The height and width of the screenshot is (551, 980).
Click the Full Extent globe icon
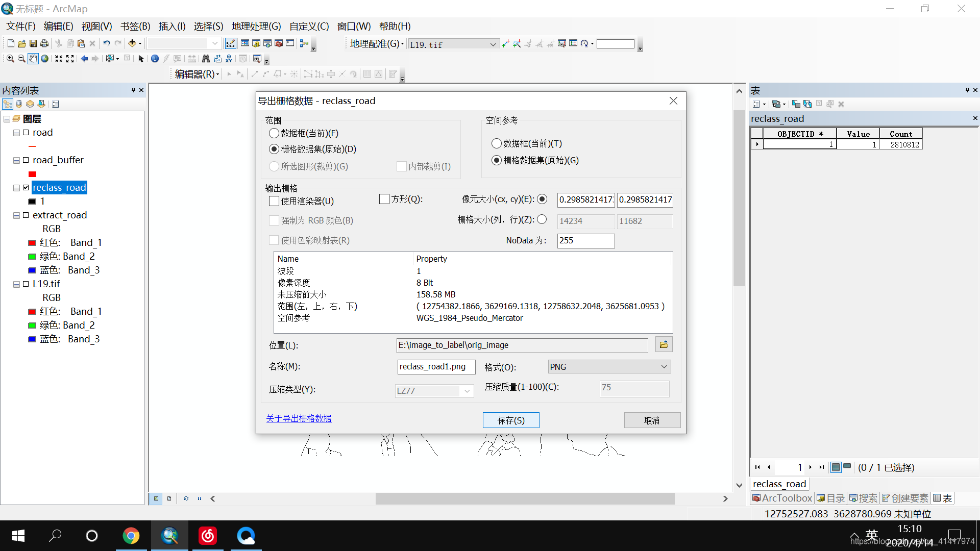point(45,59)
